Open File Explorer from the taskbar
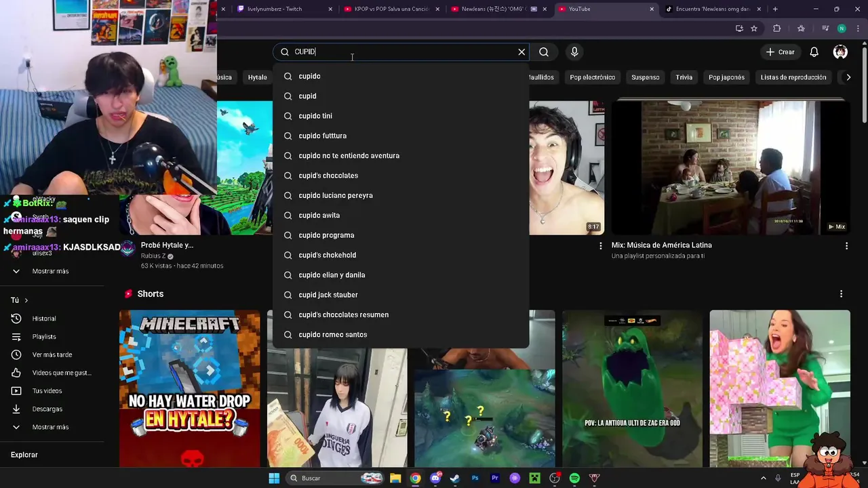 [x=395, y=478]
